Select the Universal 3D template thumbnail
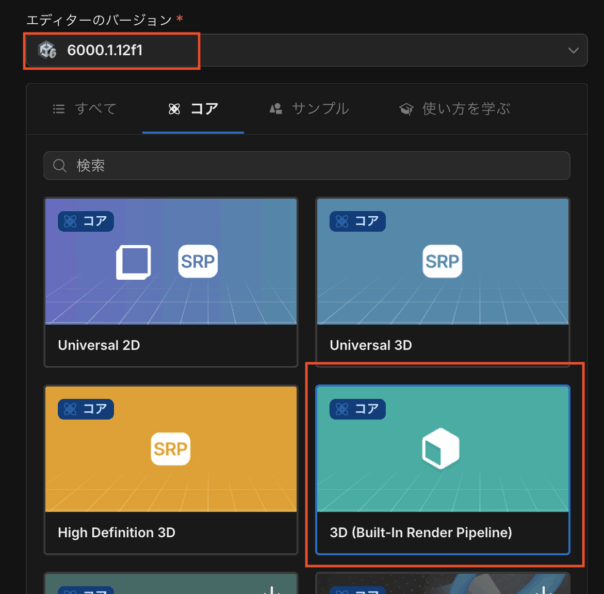Viewport: 604px width, 594px height. pos(443,261)
